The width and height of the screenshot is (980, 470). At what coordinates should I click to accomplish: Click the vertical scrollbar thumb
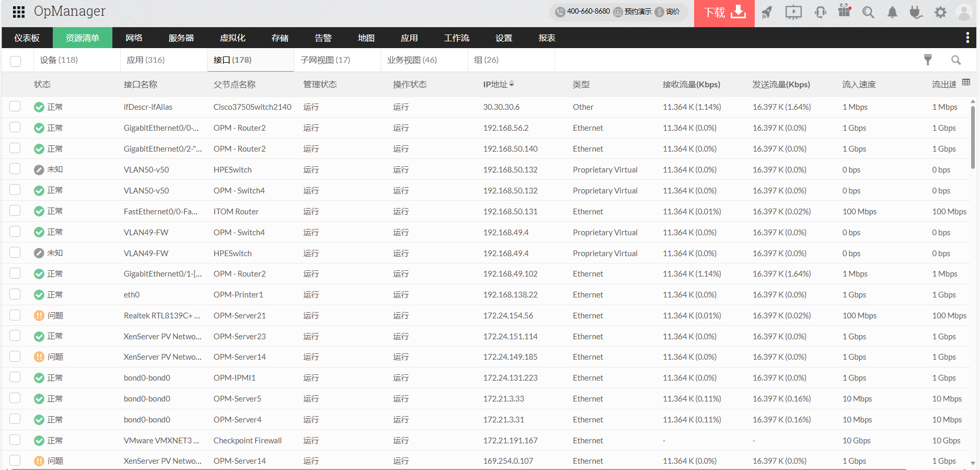pyautogui.click(x=973, y=137)
